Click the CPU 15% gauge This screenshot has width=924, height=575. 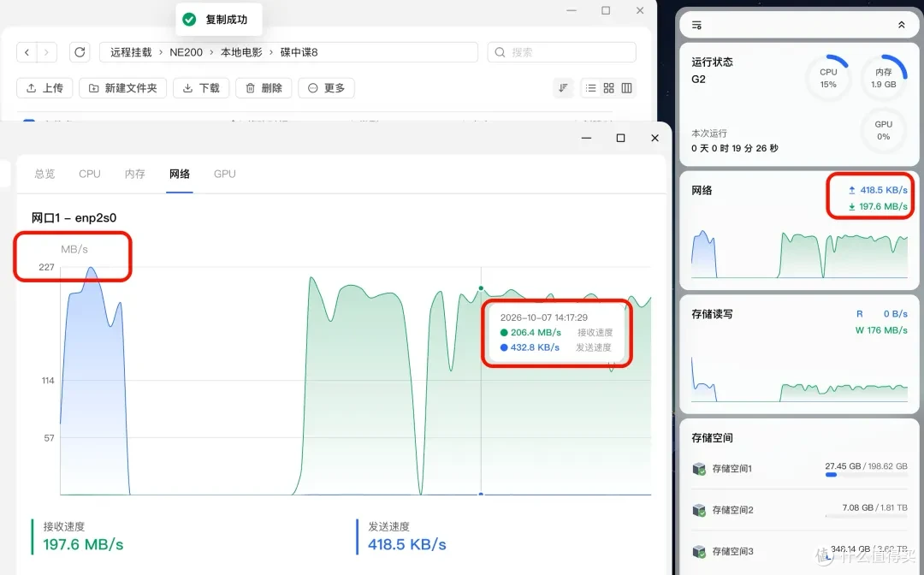click(x=828, y=78)
